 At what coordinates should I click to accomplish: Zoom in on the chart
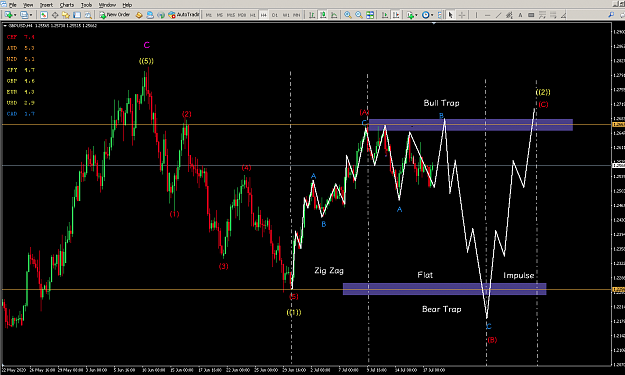pyautogui.click(x=348, y=15)
